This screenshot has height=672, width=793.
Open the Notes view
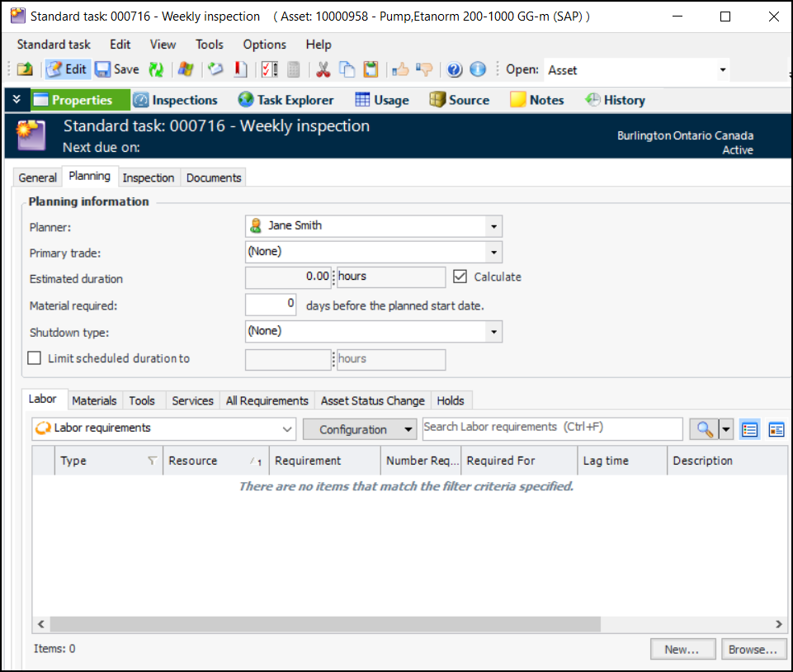point(537,100)
